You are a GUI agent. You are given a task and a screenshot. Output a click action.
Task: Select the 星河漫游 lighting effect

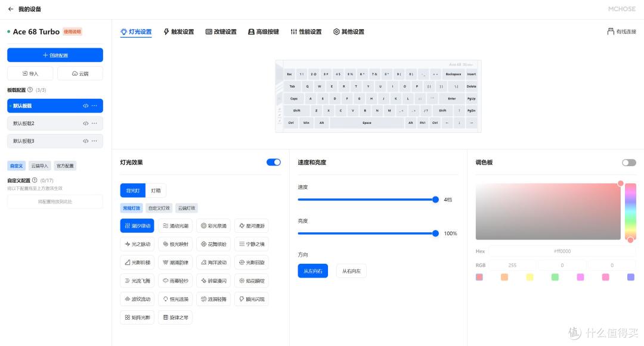[x=252, y=226]
